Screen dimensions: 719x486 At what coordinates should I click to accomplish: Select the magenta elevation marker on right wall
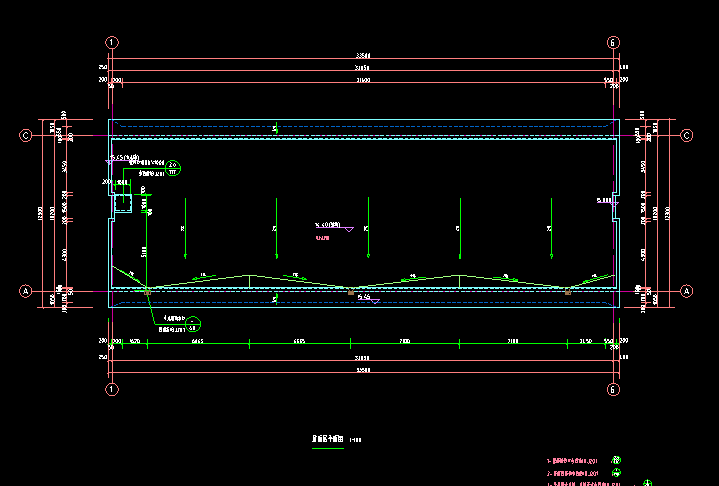coord(608,202)
